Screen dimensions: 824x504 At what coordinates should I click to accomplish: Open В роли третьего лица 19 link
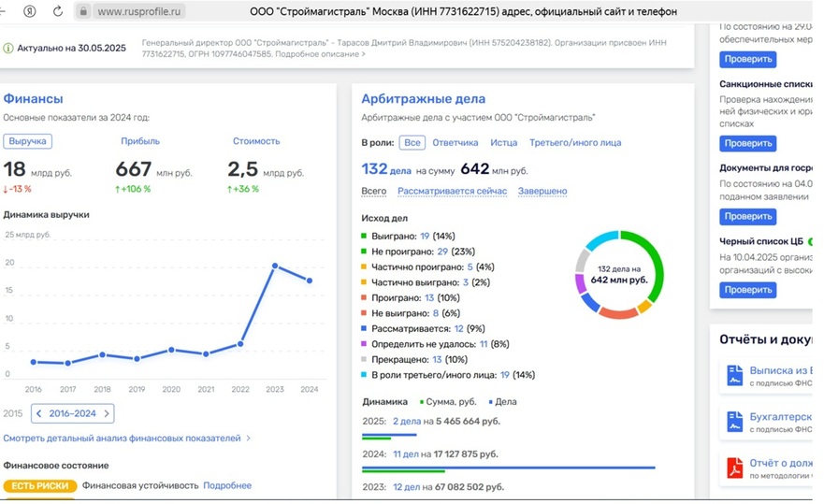click(x=505, y=375)
